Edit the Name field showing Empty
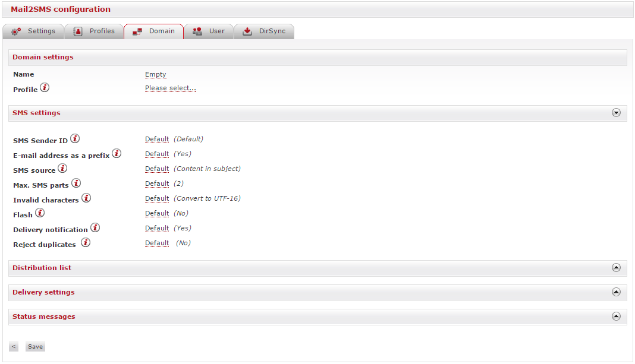Viewport: 635px width, 364px height. [155, 75]
